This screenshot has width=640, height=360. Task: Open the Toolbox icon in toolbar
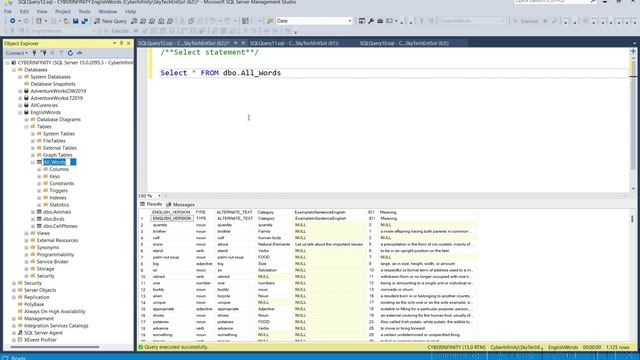point(380,21)
